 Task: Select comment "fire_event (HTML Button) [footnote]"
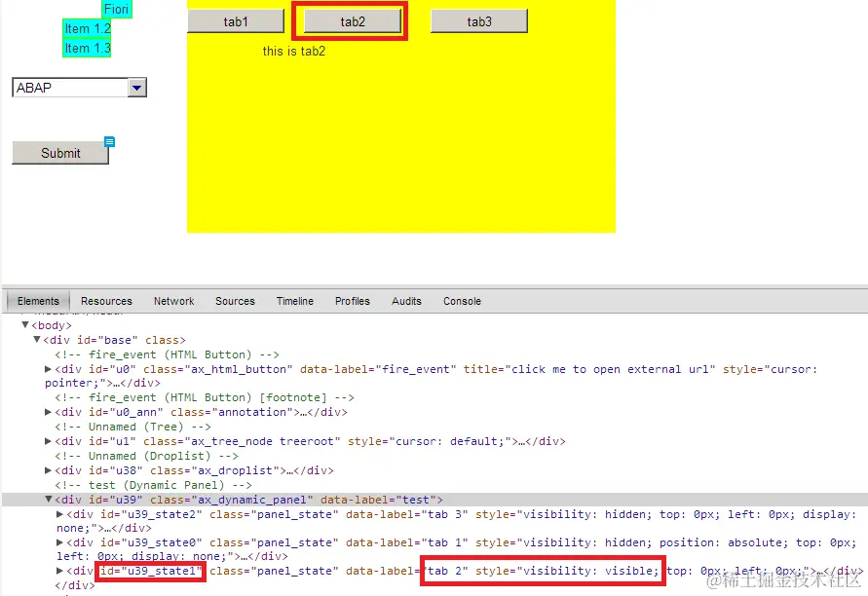pyautogui.click(x=205, y=397)
